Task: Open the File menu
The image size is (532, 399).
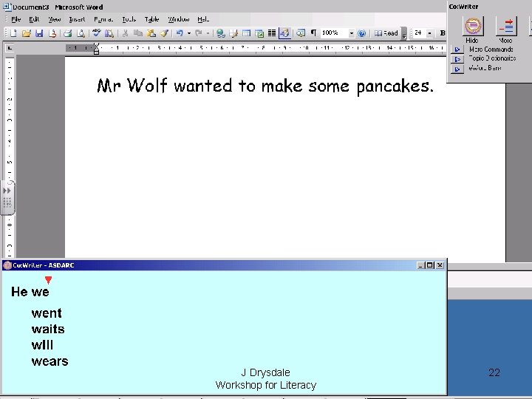Action: tap(16, 19)
